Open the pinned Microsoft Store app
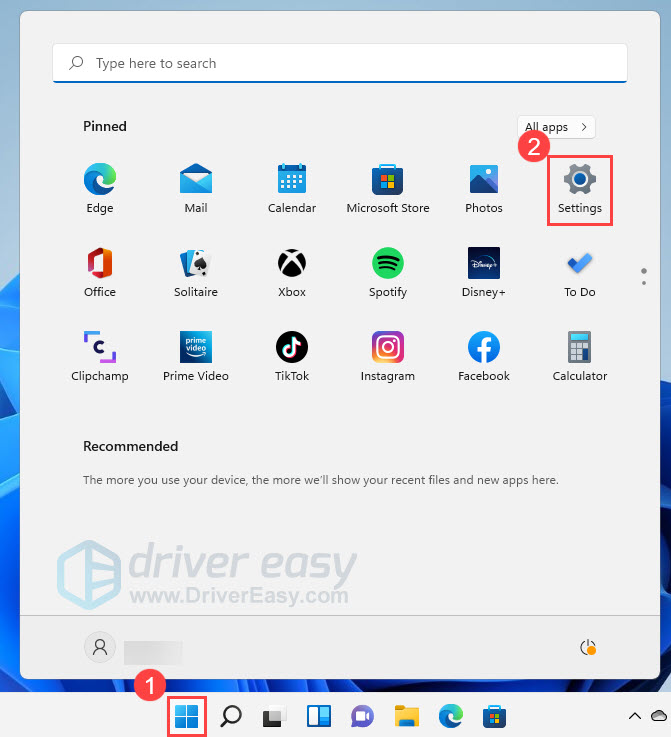 (388, 188)
